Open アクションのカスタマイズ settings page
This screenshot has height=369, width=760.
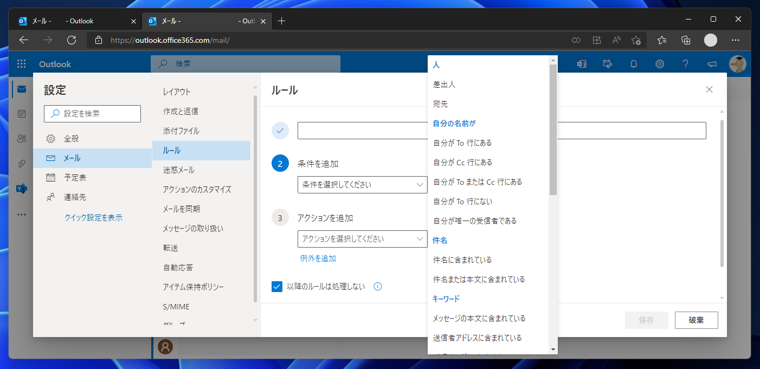(x=201, y=190)
